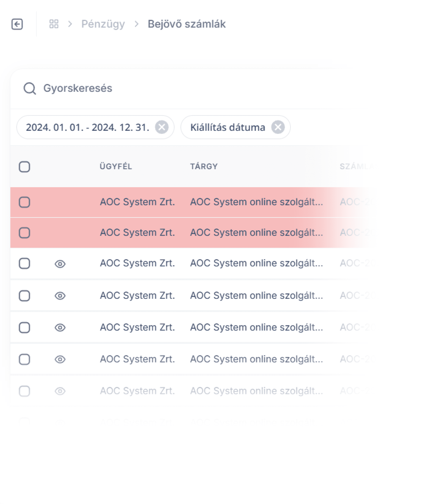Check the second red highlighted row checkbox

[x=25, y=233]
